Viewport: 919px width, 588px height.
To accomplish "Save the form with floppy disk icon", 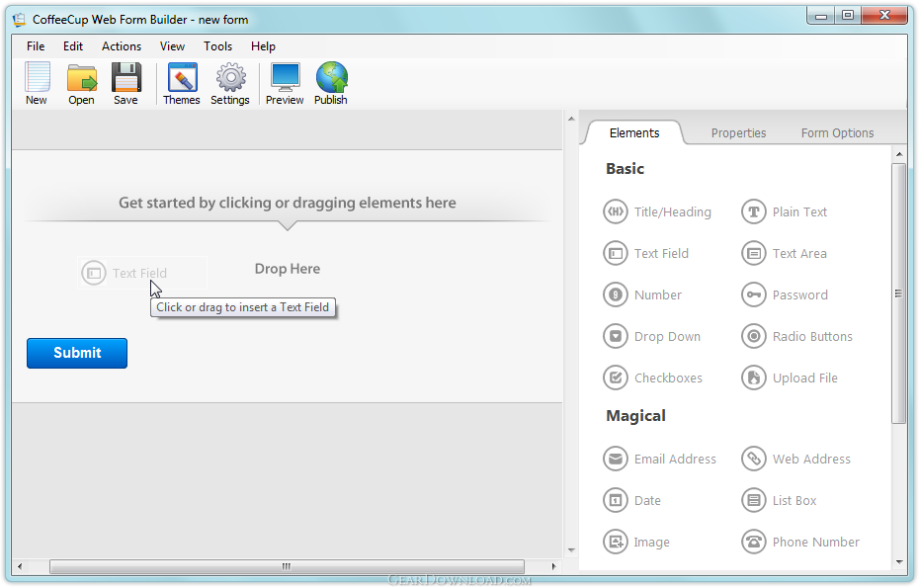I will pos(126,83).
